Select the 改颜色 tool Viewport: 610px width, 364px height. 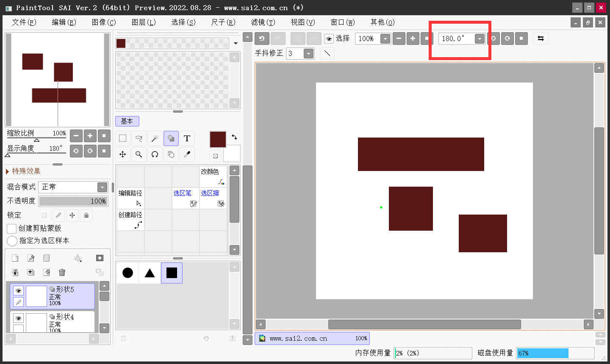coord(213,176)
